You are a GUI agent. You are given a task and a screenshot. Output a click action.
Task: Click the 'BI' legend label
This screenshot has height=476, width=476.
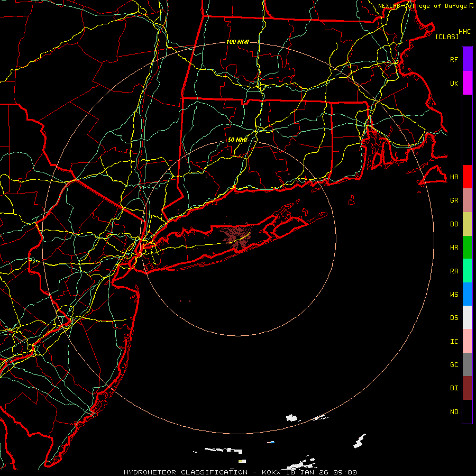point(454,388)
